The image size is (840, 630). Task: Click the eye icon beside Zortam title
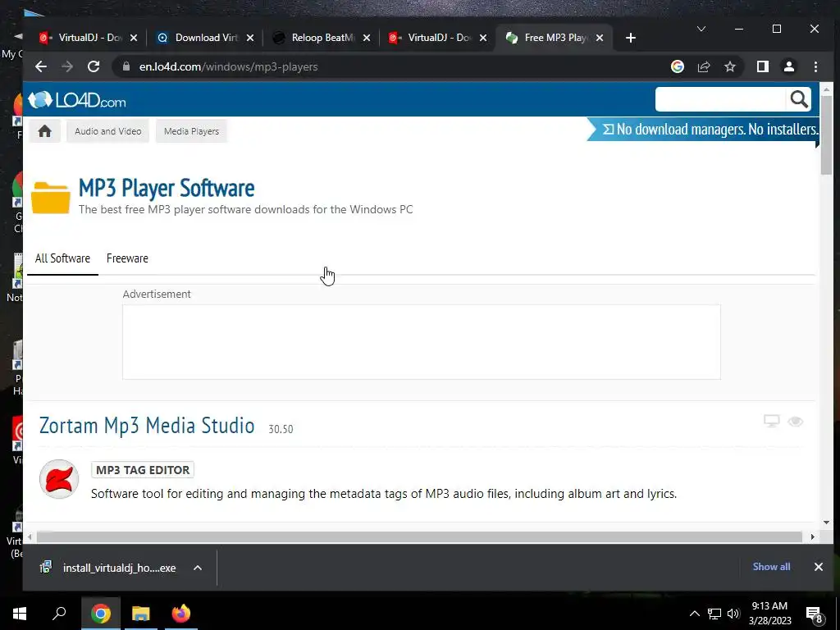tap(796, 422)
